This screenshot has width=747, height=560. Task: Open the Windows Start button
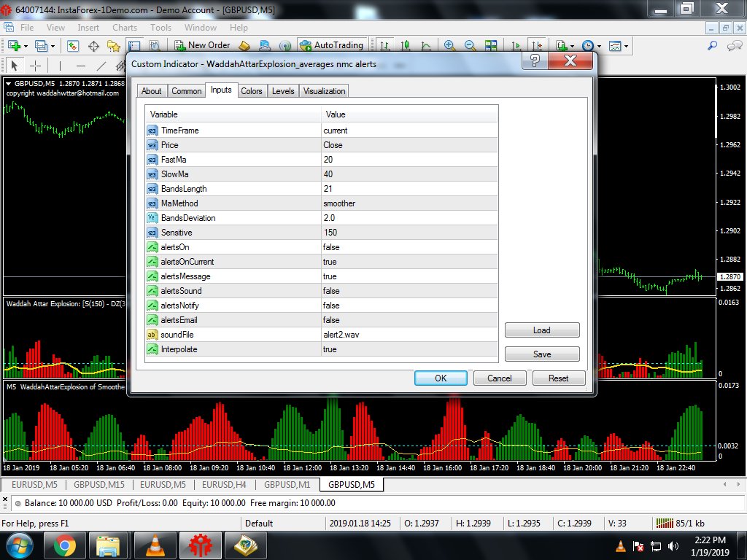coord(19,545)
